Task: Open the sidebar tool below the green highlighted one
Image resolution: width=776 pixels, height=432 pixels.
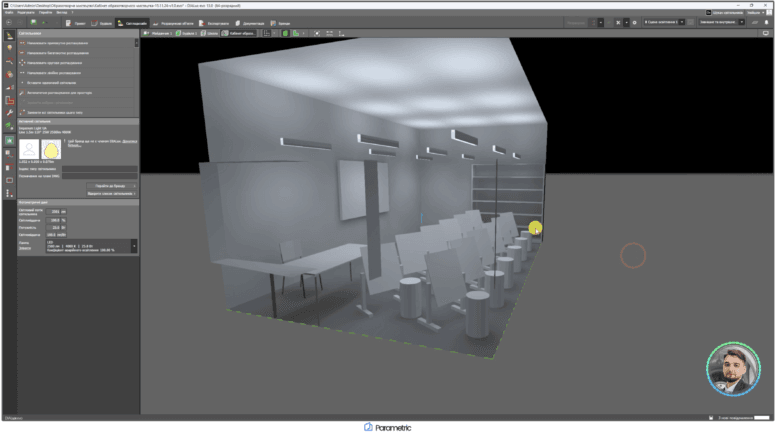Action: point(9,154)
